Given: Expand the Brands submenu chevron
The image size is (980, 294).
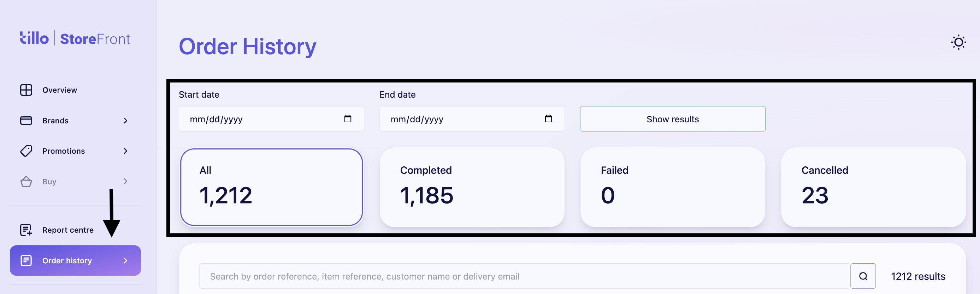Looking at the screenshot, I should click(x=125, y=121).
